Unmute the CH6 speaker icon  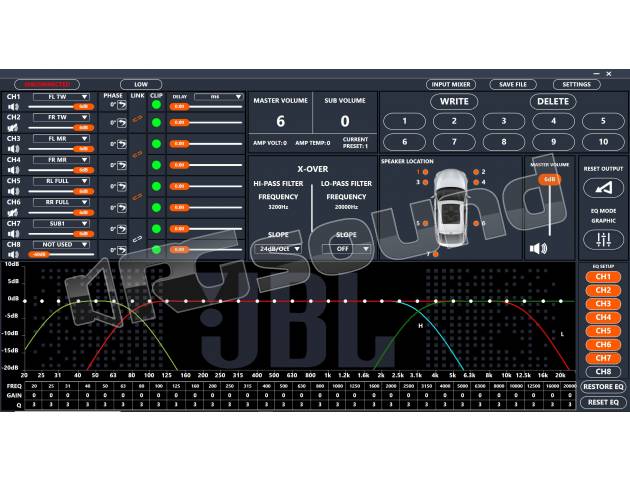13,212
